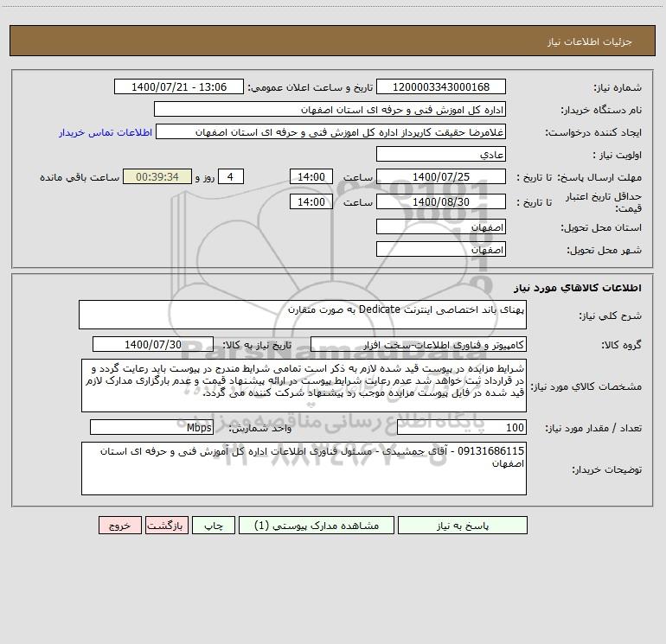Click the general description field with Dedicate

point(303,315)
